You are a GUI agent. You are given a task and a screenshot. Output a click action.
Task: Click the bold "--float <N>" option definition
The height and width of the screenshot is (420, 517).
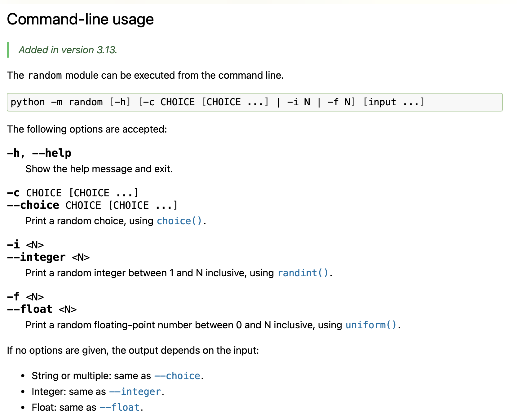42,309
